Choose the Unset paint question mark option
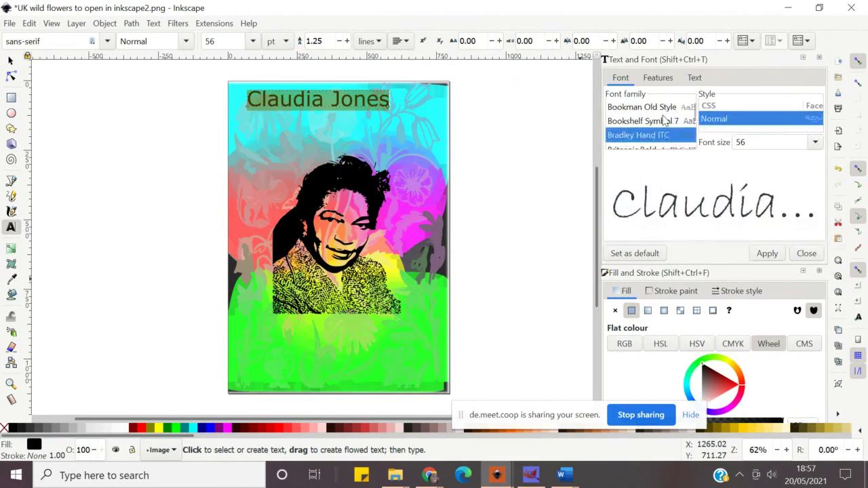Viewport: 868px width, 488px height. point(729,310)
